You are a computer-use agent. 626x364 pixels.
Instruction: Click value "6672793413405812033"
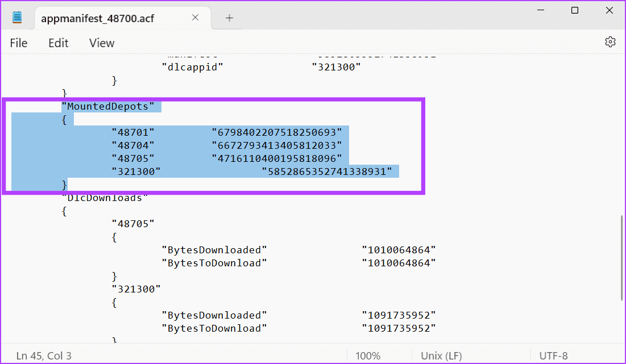(x=277, y=145)
